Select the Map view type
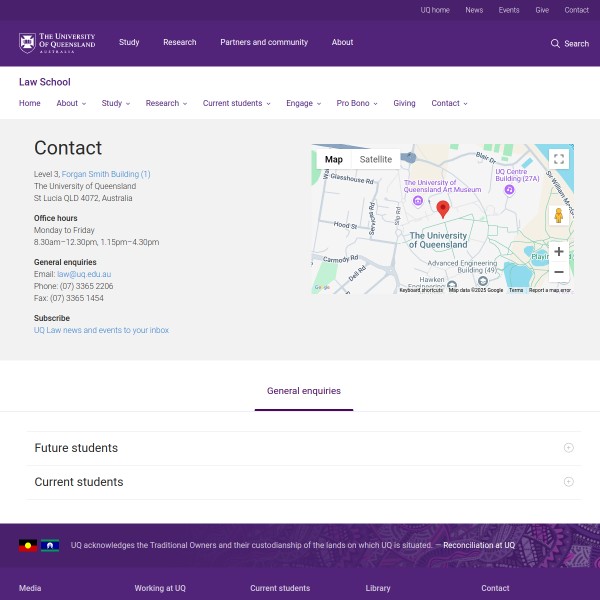The width and height of the screenshot is (600, 600). [333, 159]
